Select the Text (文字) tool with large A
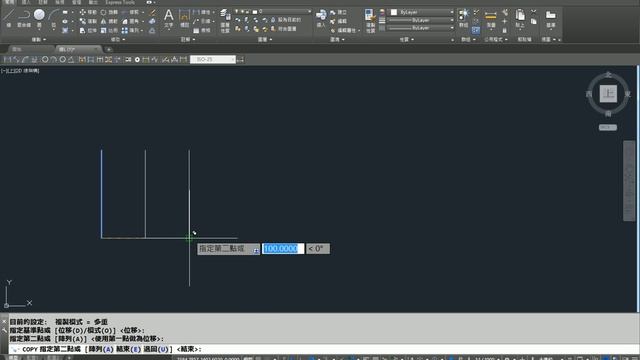This screenshot has height=360, width=640. coord(169,18)
